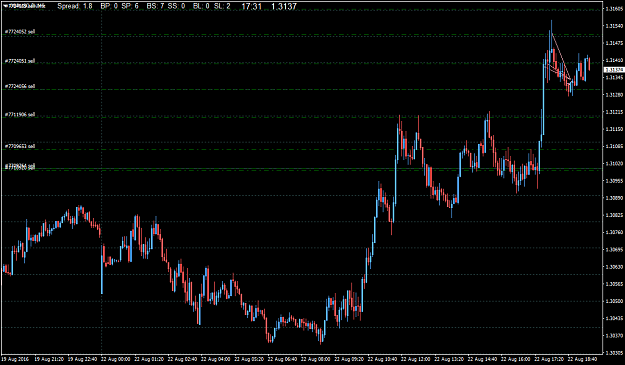Click the 17:31 time readout
The height and width of the screenshot is (365, 625).
(x=252, y=6)
